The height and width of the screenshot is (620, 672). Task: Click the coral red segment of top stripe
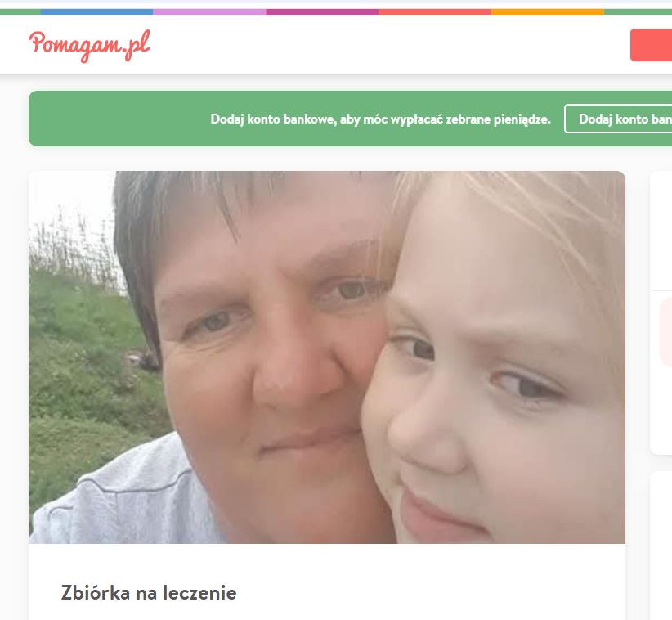pos(435,11)
